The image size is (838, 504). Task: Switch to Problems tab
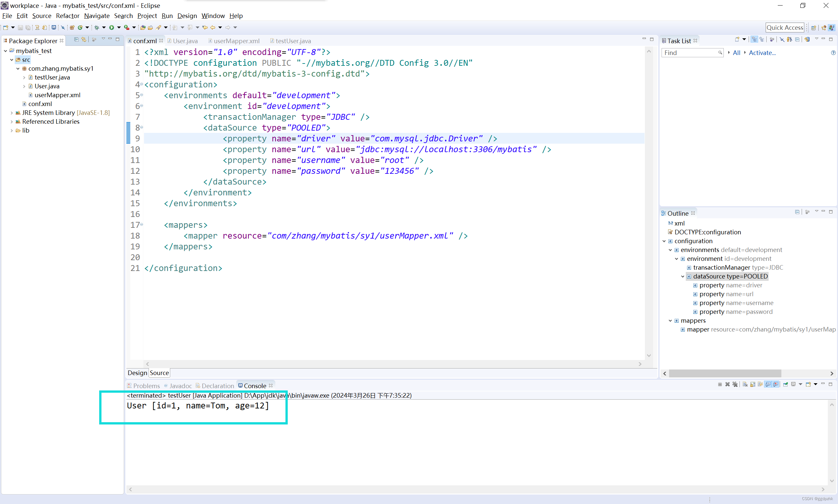[143, 386]
